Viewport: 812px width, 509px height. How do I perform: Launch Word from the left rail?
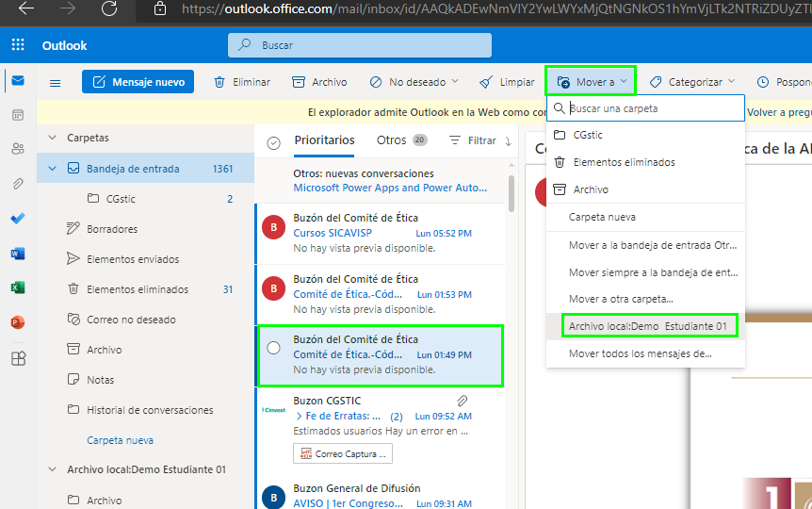18,254
